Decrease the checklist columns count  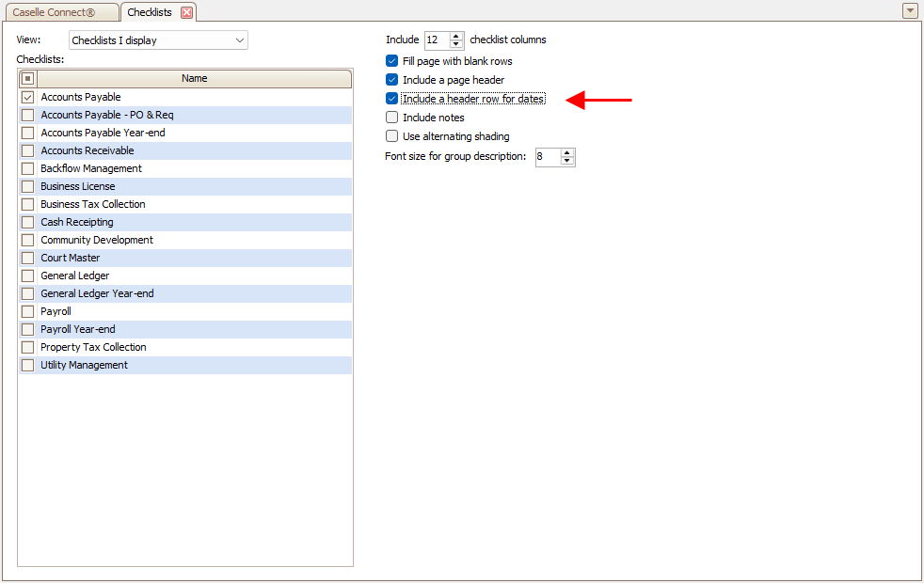pyautogui.click(x=456, y=44)
